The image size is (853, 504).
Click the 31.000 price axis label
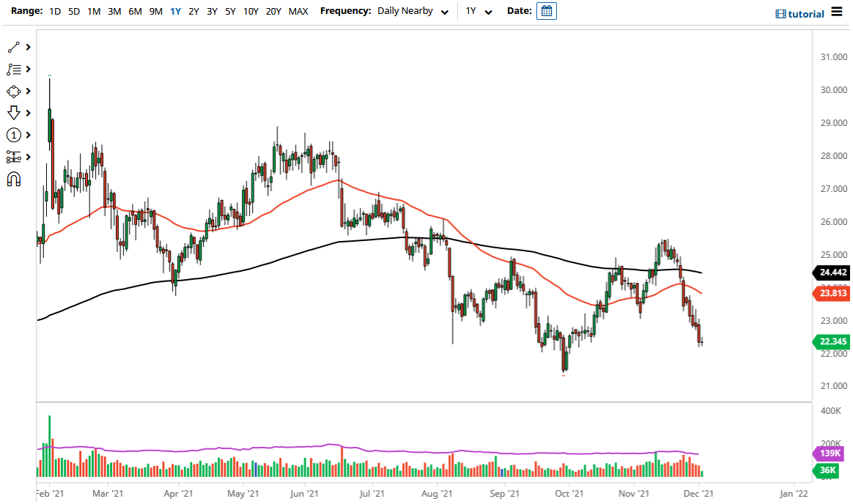(x=833, y=56)
